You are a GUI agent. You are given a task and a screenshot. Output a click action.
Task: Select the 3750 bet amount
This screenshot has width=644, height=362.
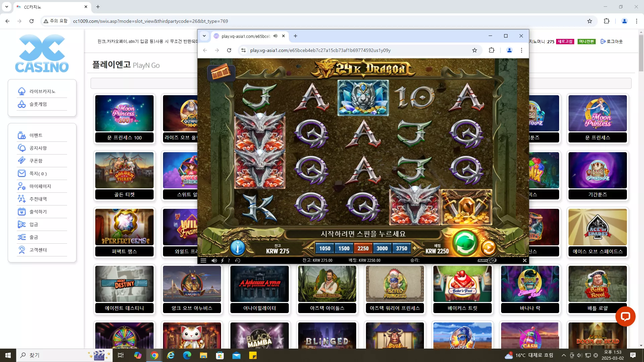click(401, 248)
